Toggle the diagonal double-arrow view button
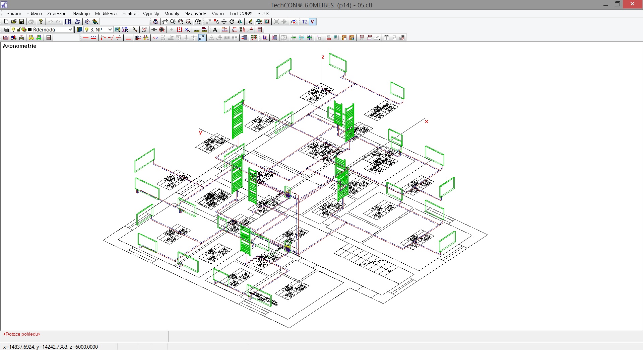This screenshot has width=644, height=350. pyautogui.click(x=202, y=38)
